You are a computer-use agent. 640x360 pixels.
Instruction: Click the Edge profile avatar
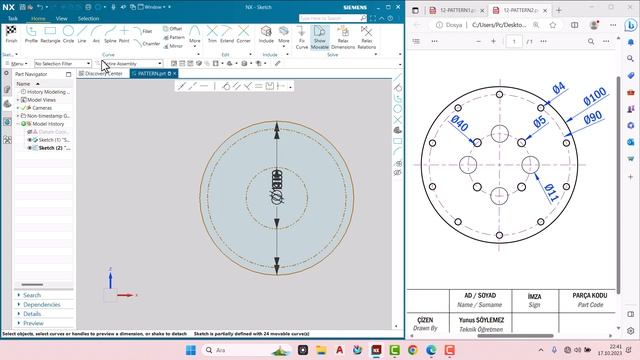tap(594, 25)
